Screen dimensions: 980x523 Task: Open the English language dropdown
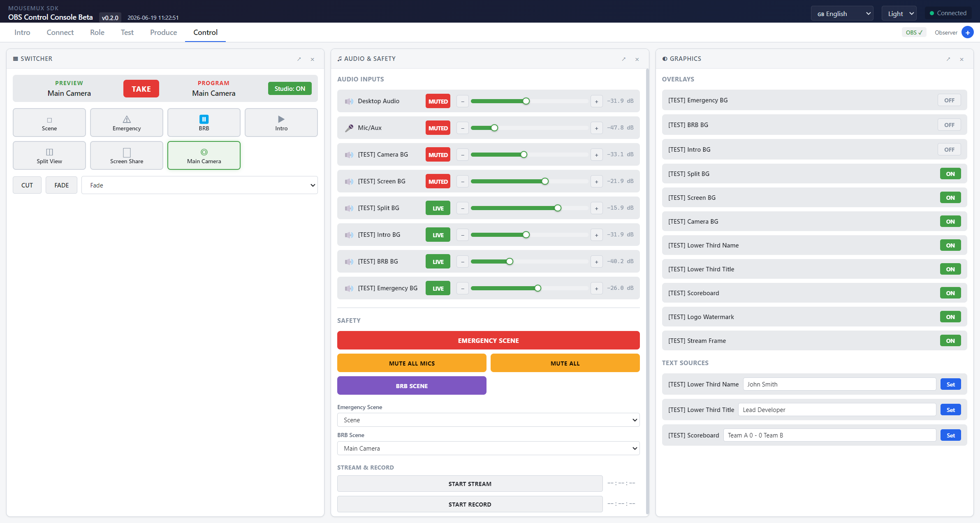[x=842, y=14]
